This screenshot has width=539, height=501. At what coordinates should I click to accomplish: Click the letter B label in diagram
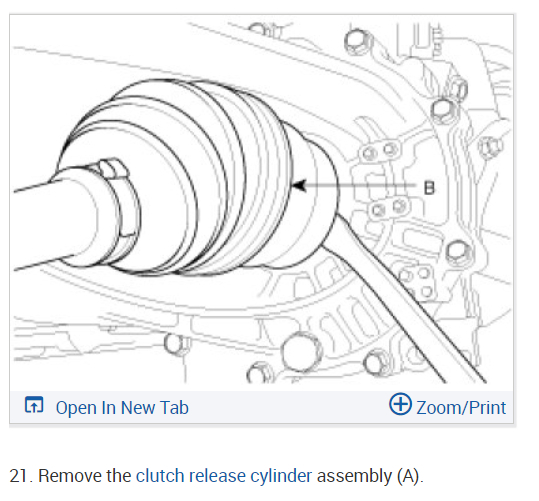point(429,188)
